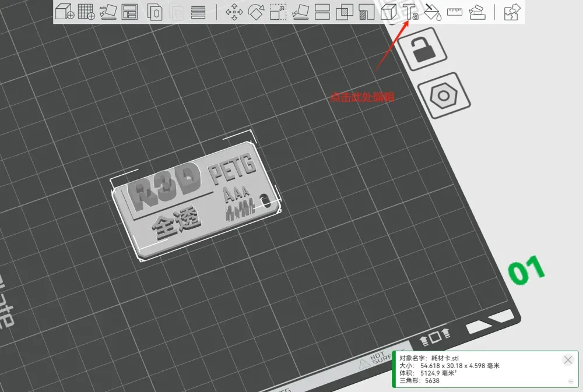The image size is (583, 392).
Task: Add a new plate with the grid-plus icon
Action: tap(86, 12)
